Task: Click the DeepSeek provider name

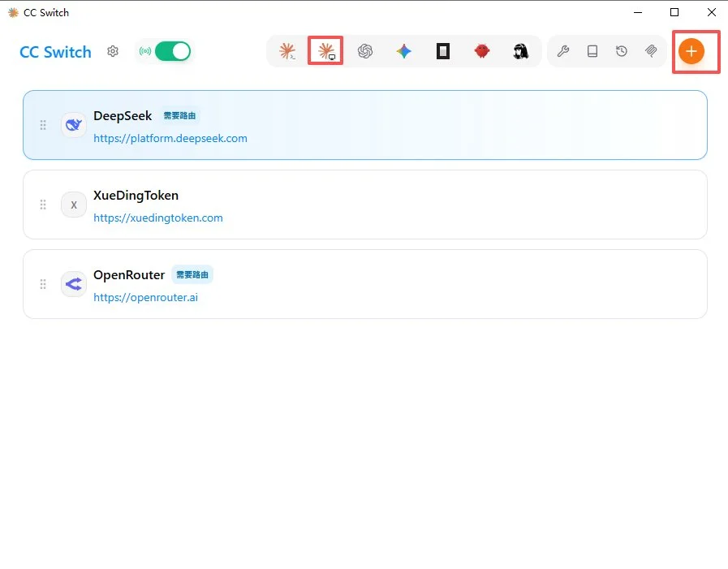Action: coord(123,115)
